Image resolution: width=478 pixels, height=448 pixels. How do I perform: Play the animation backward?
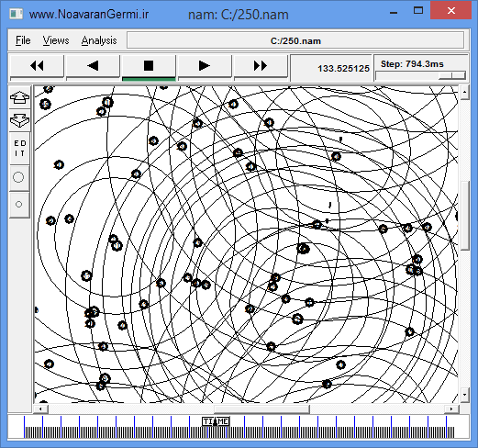point(93,66)
